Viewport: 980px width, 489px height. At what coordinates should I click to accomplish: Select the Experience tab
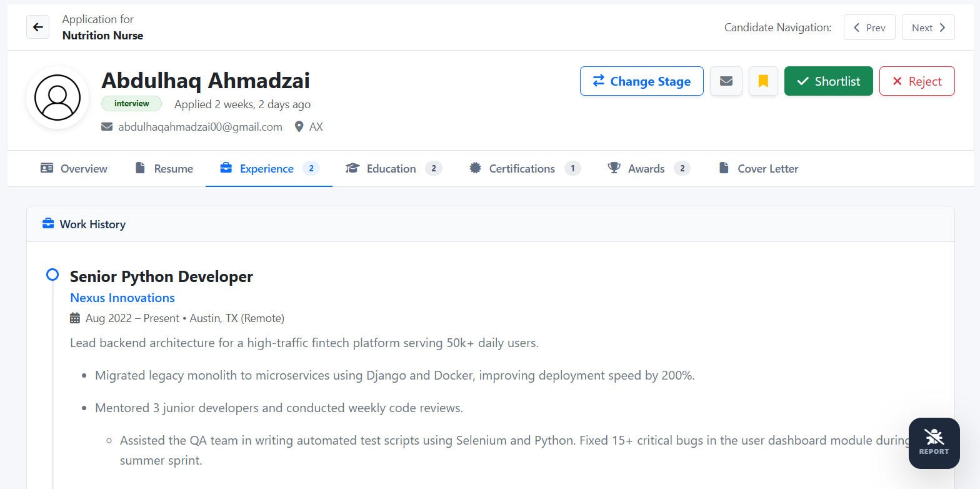coord(269,168)
